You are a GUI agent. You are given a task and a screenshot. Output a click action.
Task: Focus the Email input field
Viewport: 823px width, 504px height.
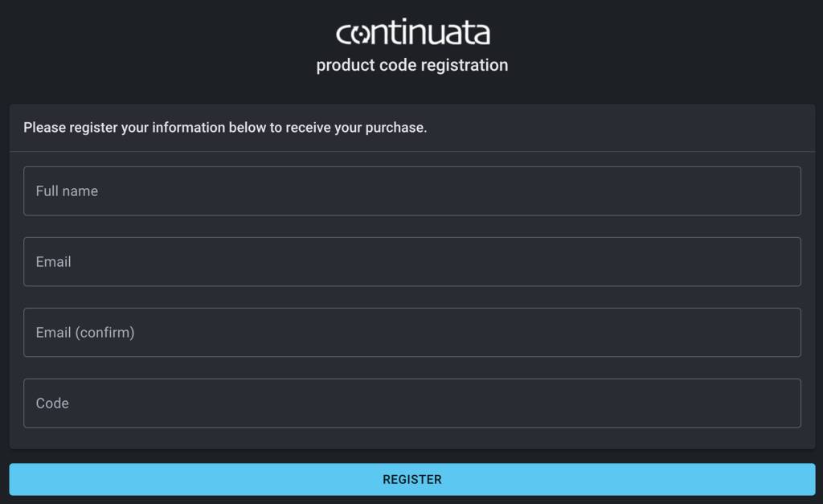411,261
